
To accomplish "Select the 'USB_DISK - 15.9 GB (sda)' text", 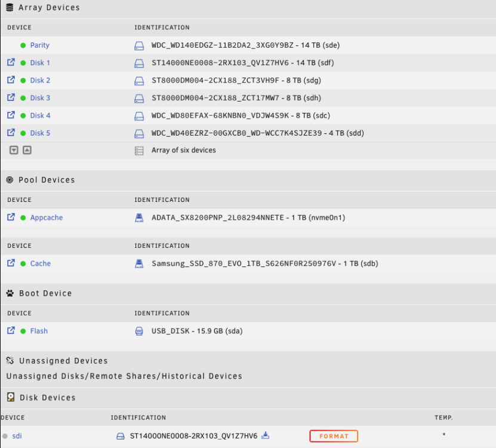I will 197,331.
